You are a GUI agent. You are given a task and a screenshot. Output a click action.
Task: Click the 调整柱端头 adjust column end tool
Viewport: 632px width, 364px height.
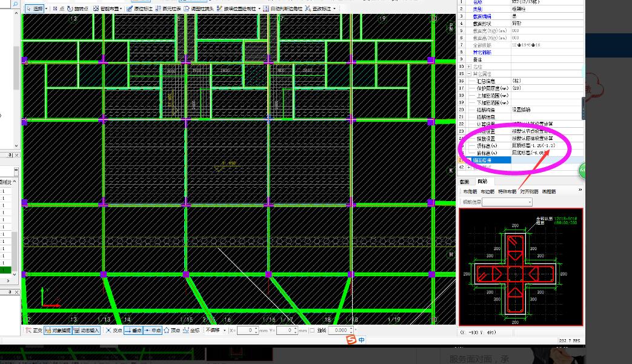tap(199, 8)
